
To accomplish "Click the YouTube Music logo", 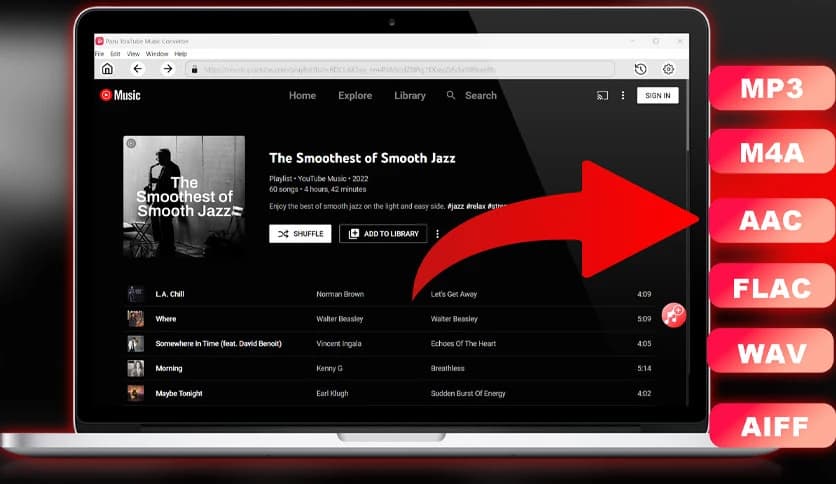I will pyautogui.click(x=120, y=95).
